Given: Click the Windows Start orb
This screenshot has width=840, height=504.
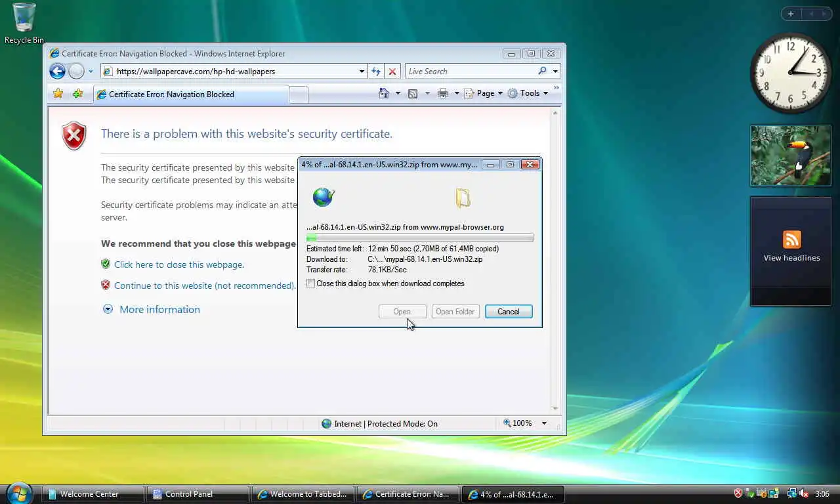Looking at the screenshot, I should coord(18,493).
